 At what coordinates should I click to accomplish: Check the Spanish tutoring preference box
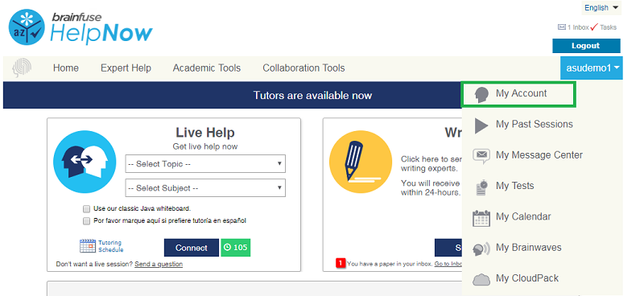point(86,221)
